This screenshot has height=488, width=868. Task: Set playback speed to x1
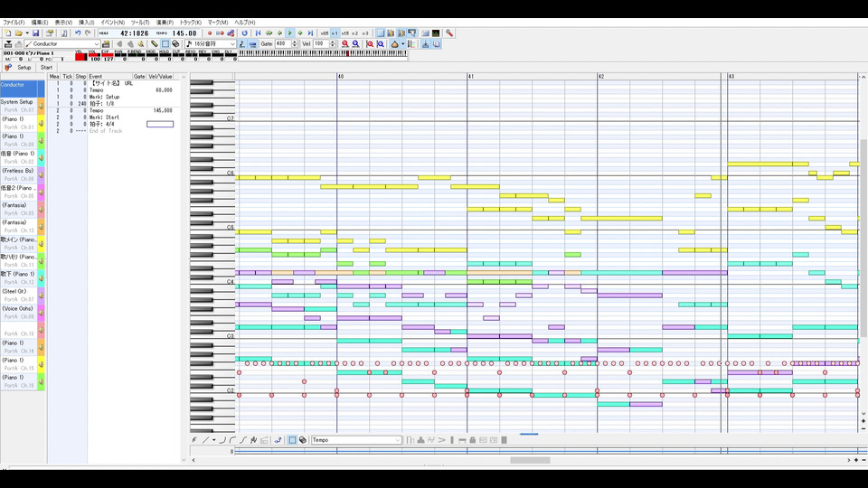coord(335,33)
